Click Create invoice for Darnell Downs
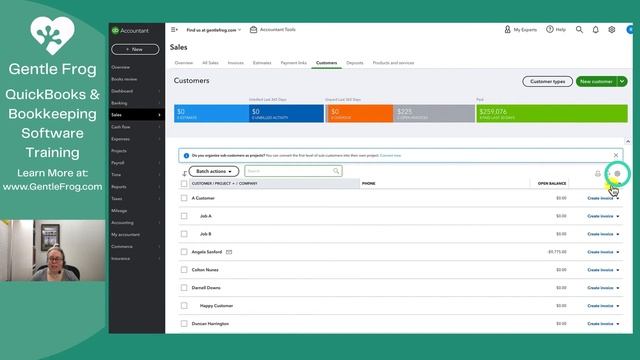This screenshot has height=360, width=640. 600,288
